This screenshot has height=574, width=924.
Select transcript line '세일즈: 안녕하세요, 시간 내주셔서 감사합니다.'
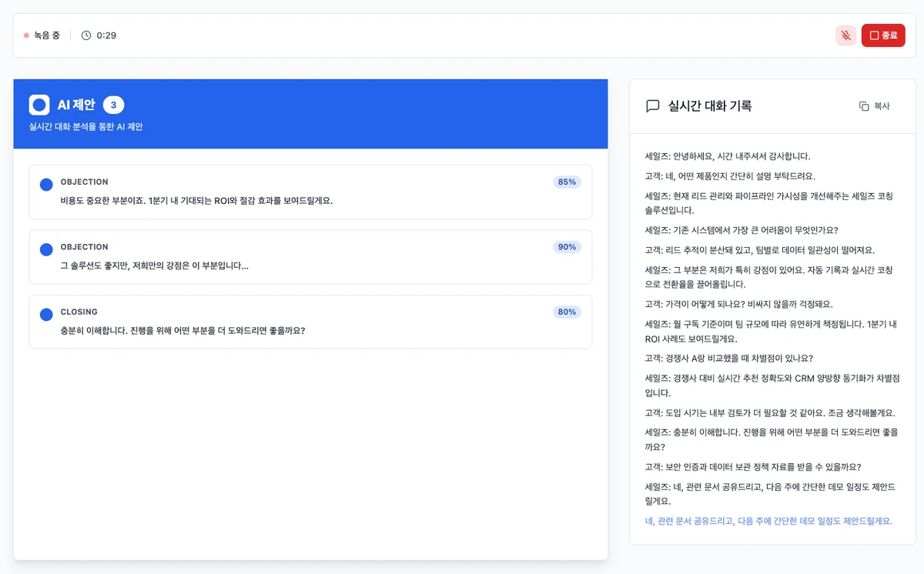pyautogui.click(x=728, y=155)
